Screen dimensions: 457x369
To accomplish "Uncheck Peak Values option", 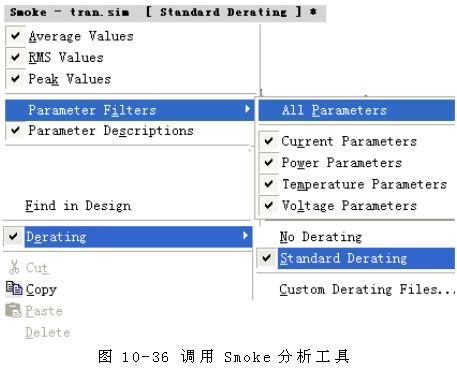I will 15,79.
